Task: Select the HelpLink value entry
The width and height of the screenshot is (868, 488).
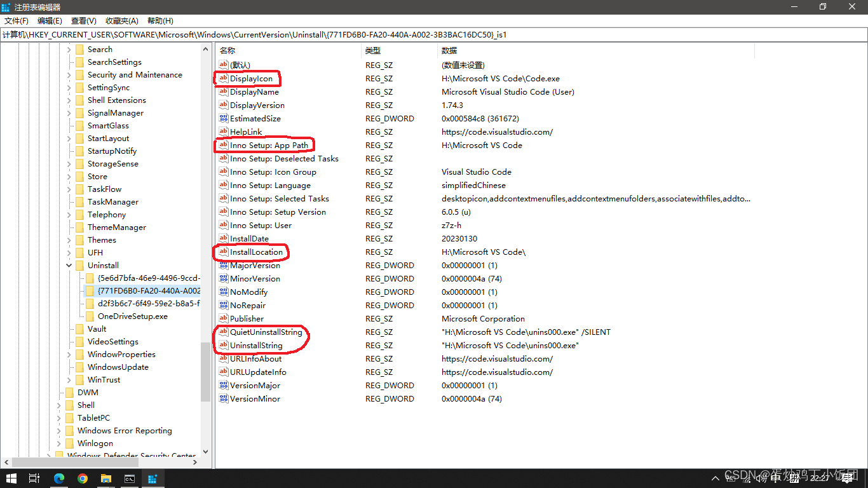Action: point(246,132)
